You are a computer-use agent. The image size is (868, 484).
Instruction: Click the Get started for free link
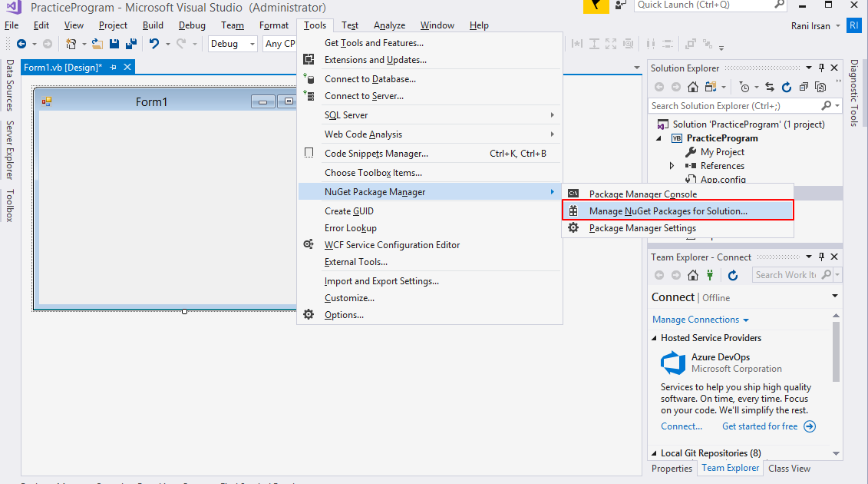coord(760,426)
